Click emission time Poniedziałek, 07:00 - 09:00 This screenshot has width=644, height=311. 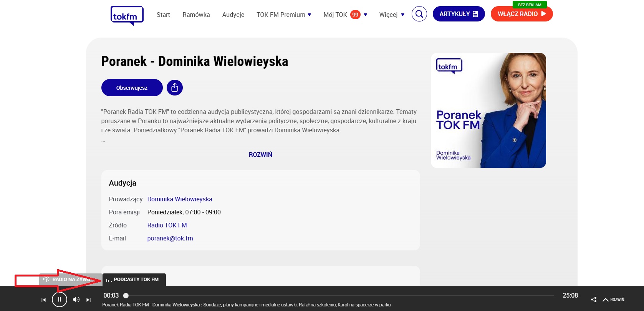[184, 212]
